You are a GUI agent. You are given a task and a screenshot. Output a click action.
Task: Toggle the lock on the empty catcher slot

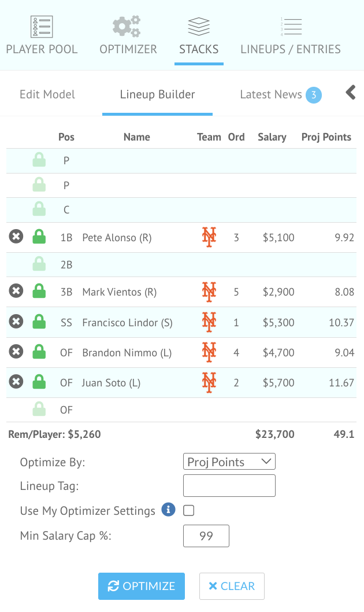click(x=39, y=209)
